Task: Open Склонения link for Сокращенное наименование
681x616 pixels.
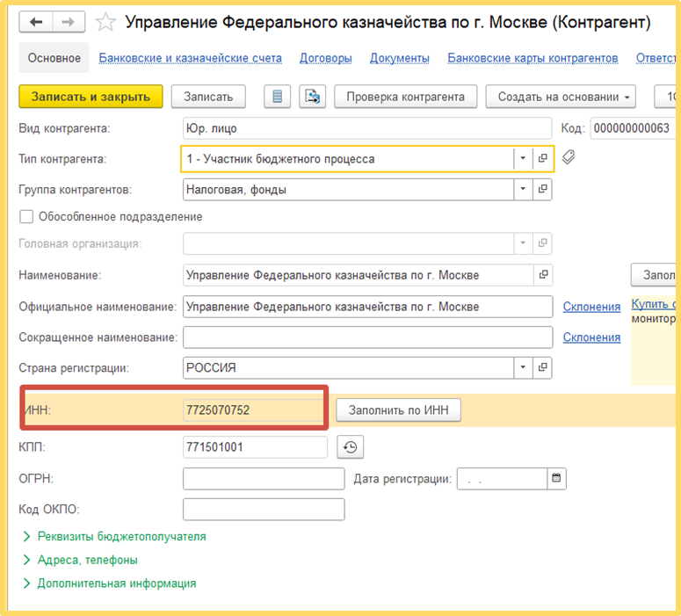Action: click(591, 337)
